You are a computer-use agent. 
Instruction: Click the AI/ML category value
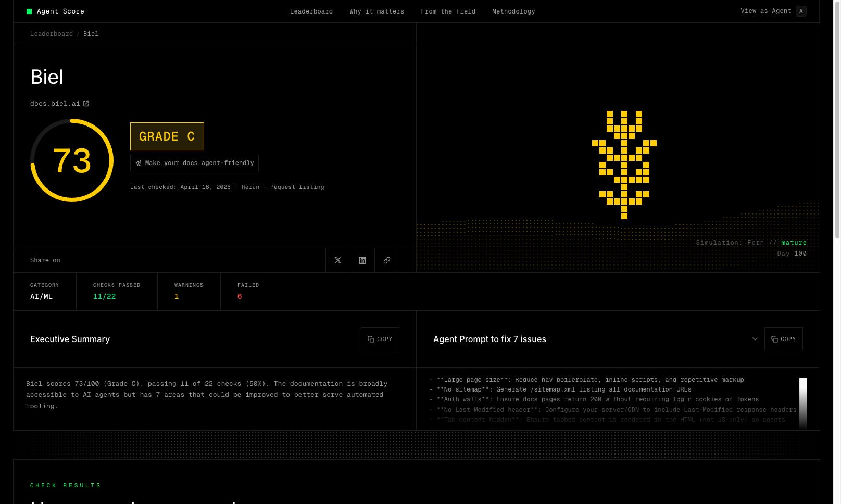pyautogui.click(x=41, y=296)
